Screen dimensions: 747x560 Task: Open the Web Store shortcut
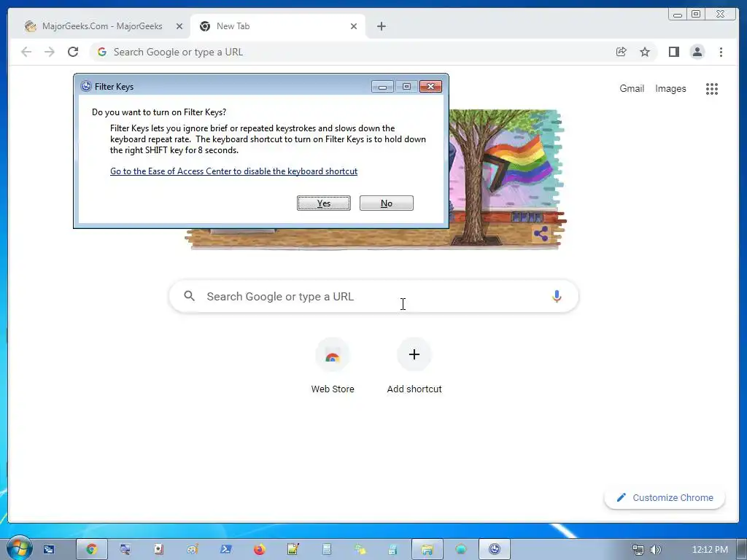pos(333,367)
